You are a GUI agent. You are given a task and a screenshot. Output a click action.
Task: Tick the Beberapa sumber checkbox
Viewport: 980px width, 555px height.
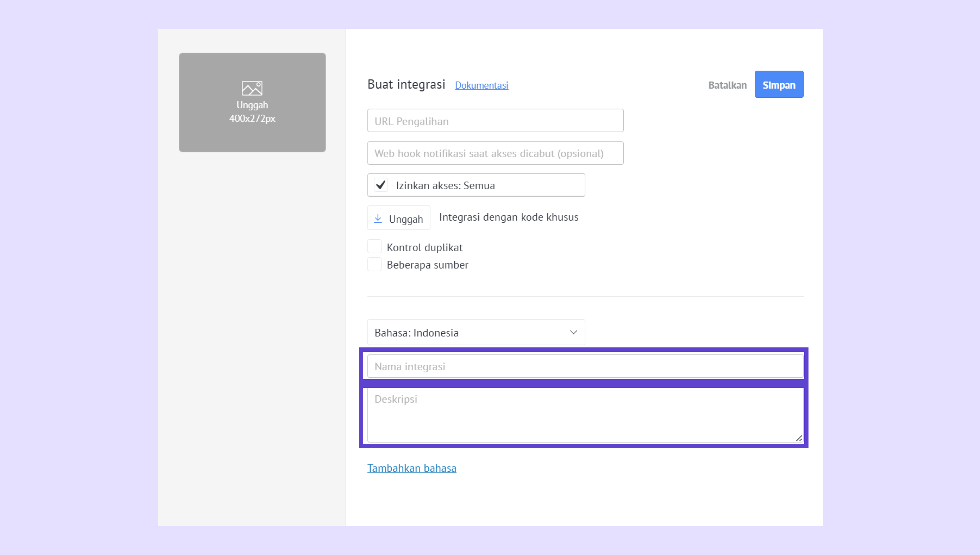pos(374,264)
